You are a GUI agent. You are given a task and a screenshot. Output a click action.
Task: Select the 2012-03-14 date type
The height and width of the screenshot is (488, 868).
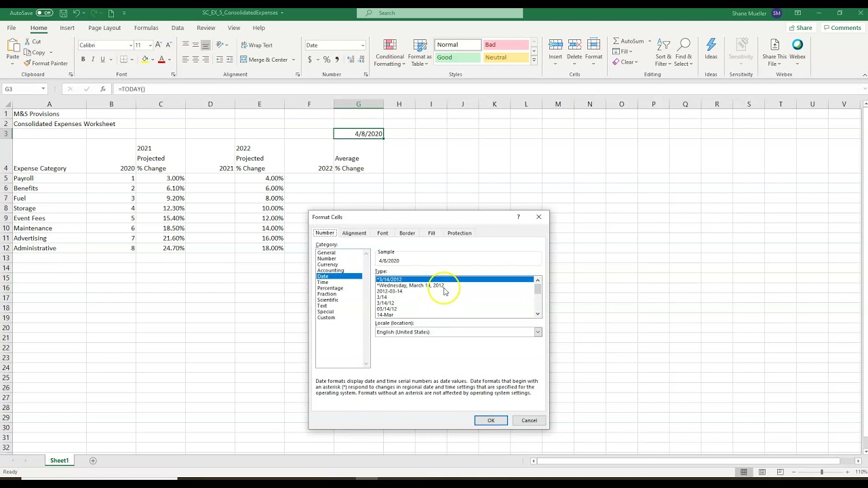pos(390,291)
